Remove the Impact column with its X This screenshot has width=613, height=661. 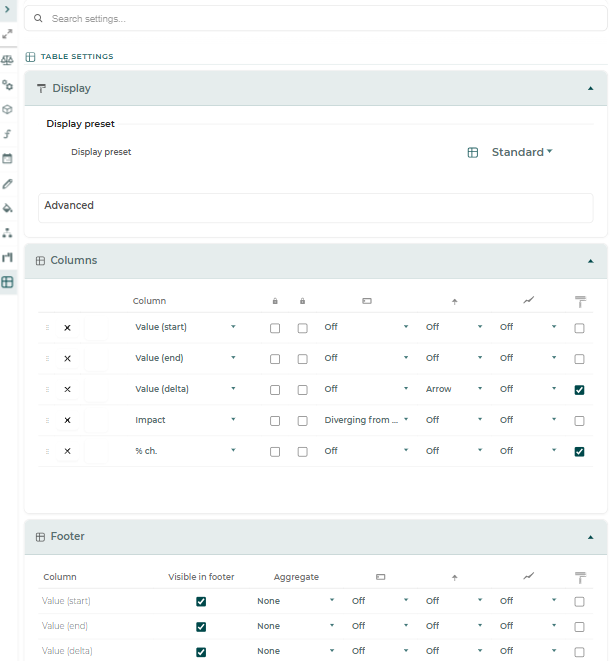[67, 420]
